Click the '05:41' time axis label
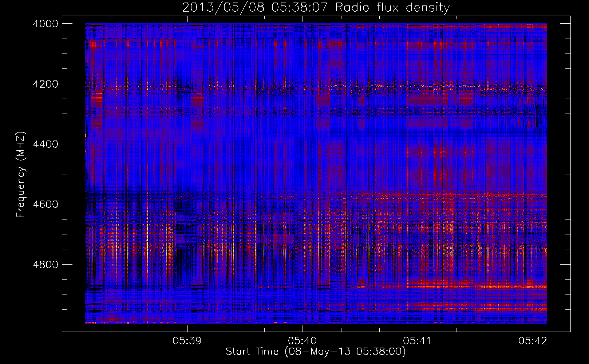 click(x=418, y=341)
